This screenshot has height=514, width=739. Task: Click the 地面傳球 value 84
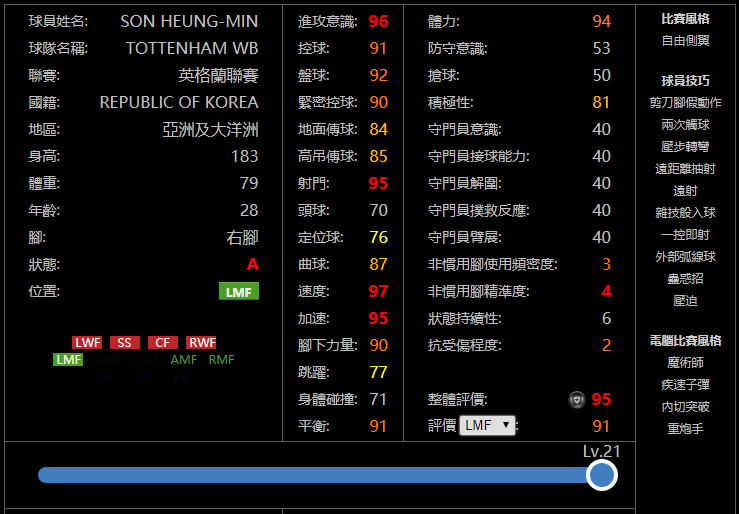[378, 130]
